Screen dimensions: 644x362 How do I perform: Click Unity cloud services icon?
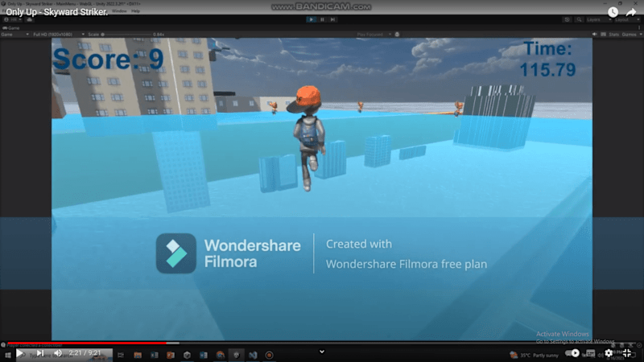click(29, 19)
